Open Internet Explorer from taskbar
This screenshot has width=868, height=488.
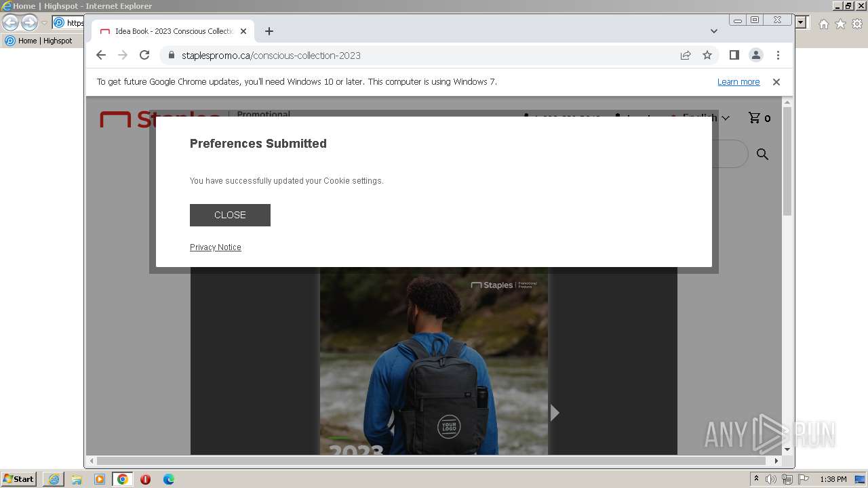click(x=54, y=479)
